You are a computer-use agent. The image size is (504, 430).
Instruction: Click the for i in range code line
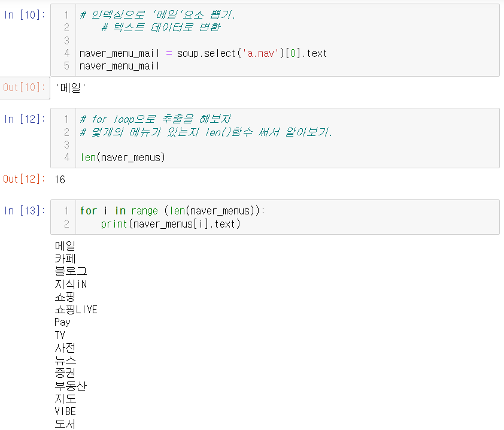(172, 211)
